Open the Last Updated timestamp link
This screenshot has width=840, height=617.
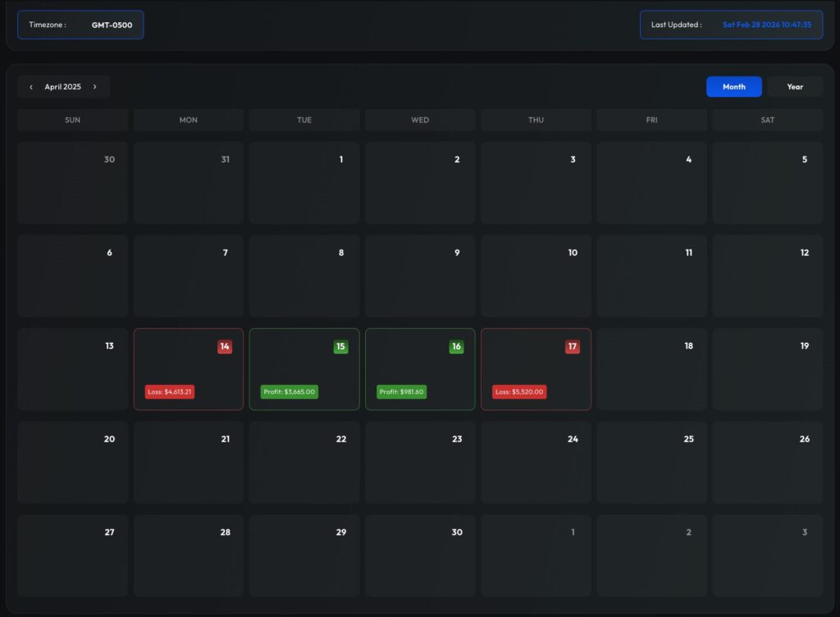(x=768, y=25)
